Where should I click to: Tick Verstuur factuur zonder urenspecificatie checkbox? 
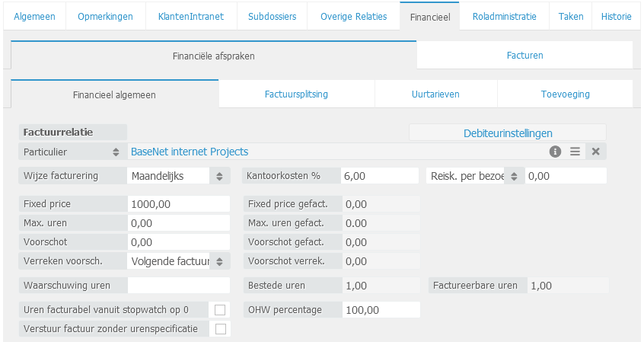click(220, 329)
